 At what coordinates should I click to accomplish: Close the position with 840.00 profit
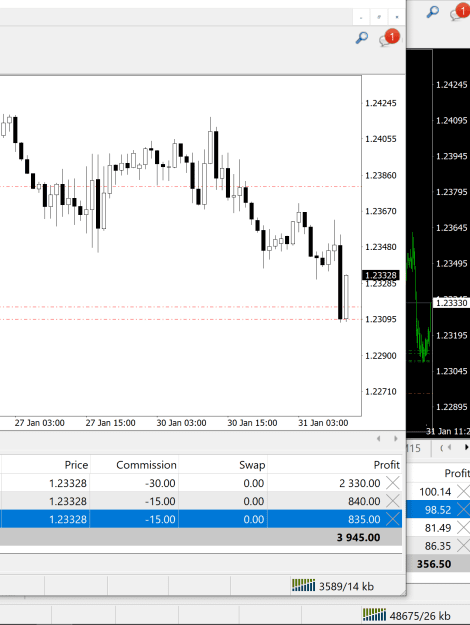tap(393, 501)
